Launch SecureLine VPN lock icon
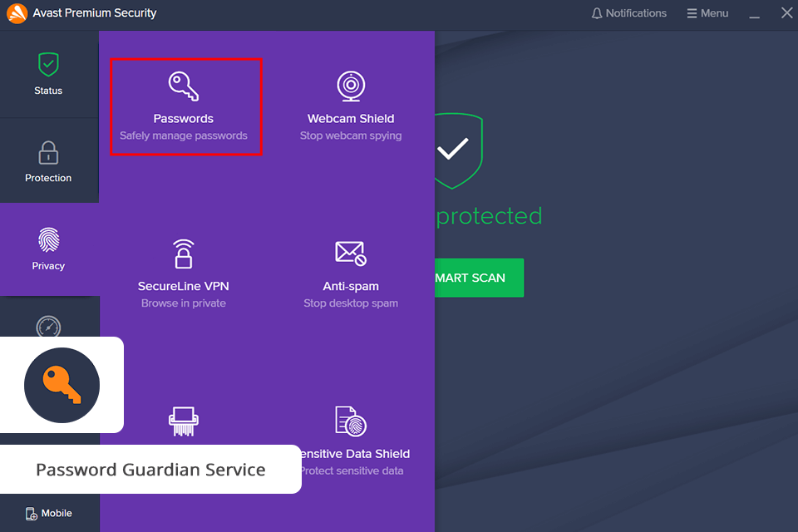The width and height of the screenshot is (798, 532). (183, 254)
